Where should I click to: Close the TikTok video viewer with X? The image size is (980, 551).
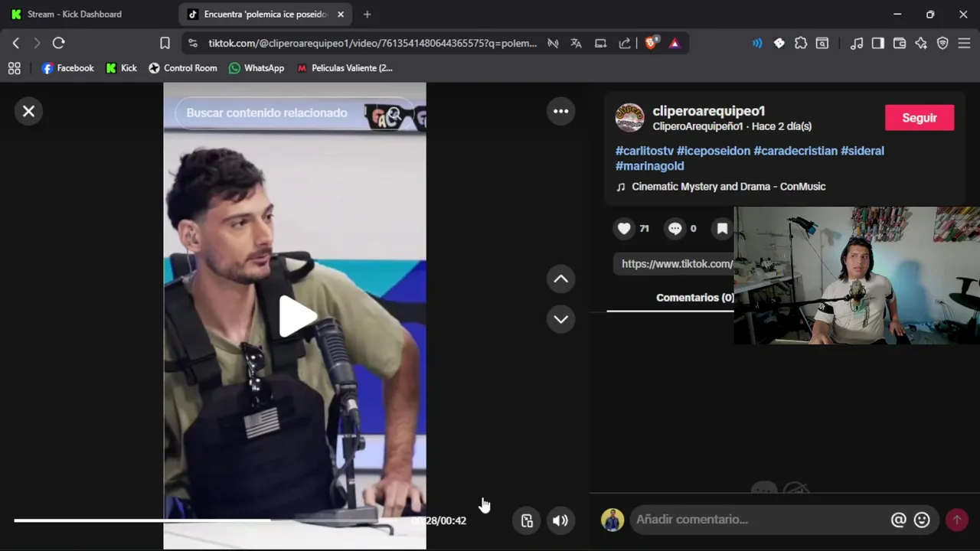pos(28,112)
